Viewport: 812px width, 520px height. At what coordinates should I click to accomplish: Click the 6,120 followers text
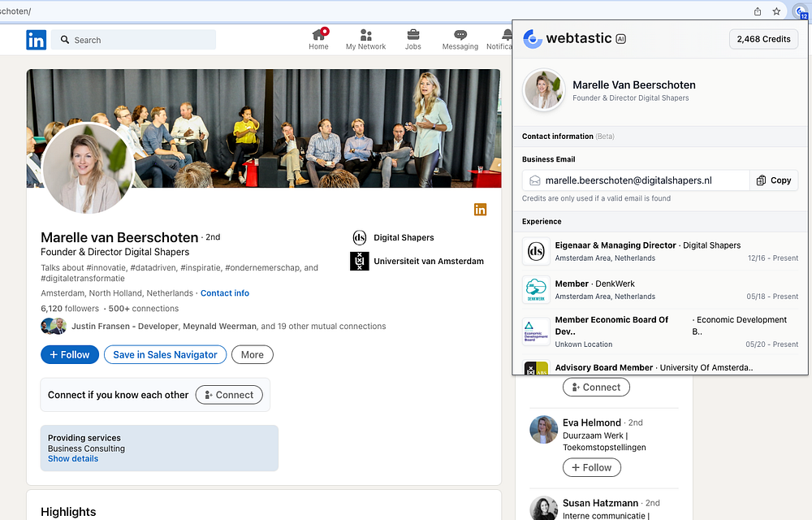tap(70, 309)
